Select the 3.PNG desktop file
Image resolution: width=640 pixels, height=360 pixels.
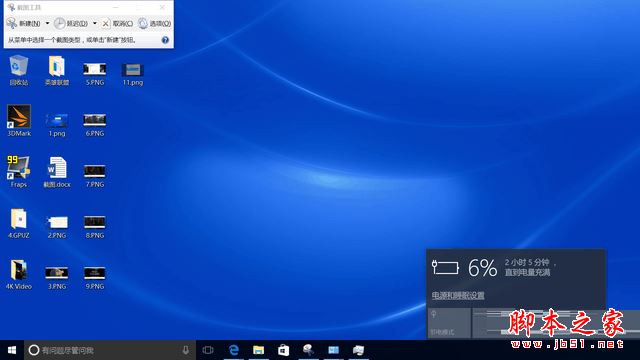[x=57, y=278]
